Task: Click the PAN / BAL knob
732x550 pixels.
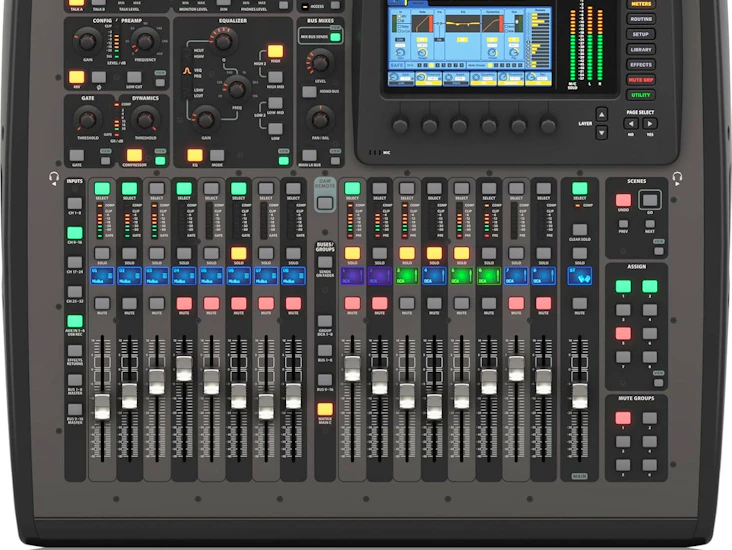Action: pyautogui.click(x=320, y=120)
